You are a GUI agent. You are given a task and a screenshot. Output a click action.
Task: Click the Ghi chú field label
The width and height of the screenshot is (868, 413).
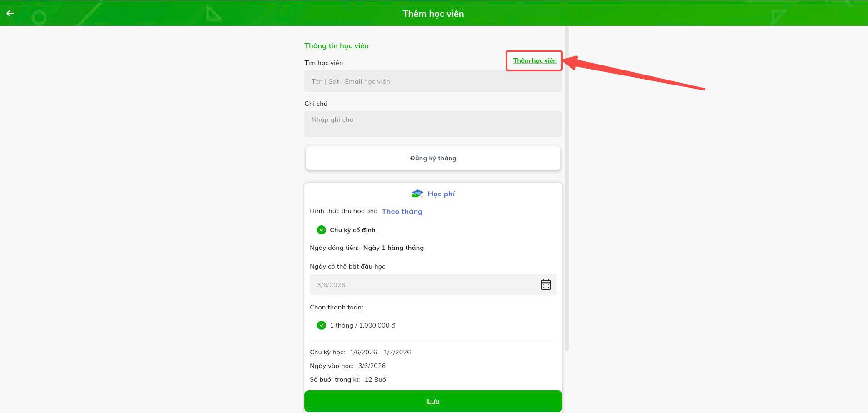pos(316,104)
